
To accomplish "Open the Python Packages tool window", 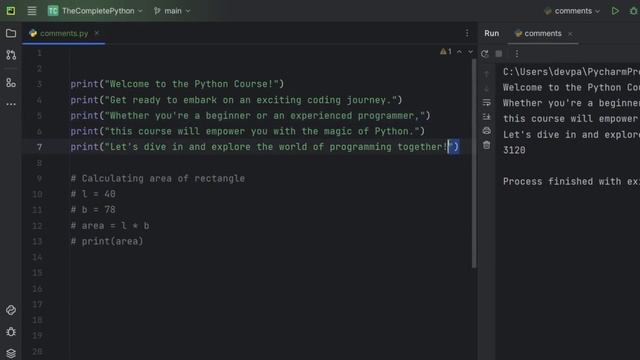I will [x=11, y=310].
